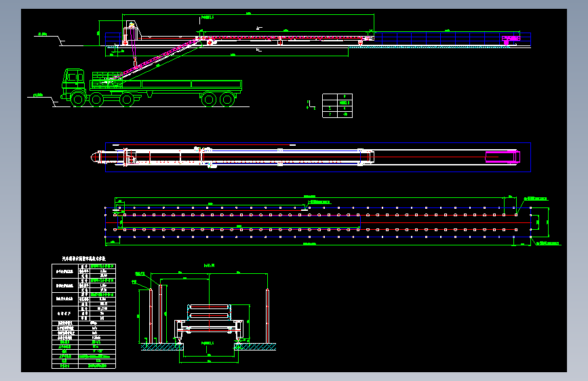Select the blue boundary rectangle around the plan view
Viewport: 588px width, 381px height.
point(318,157)
